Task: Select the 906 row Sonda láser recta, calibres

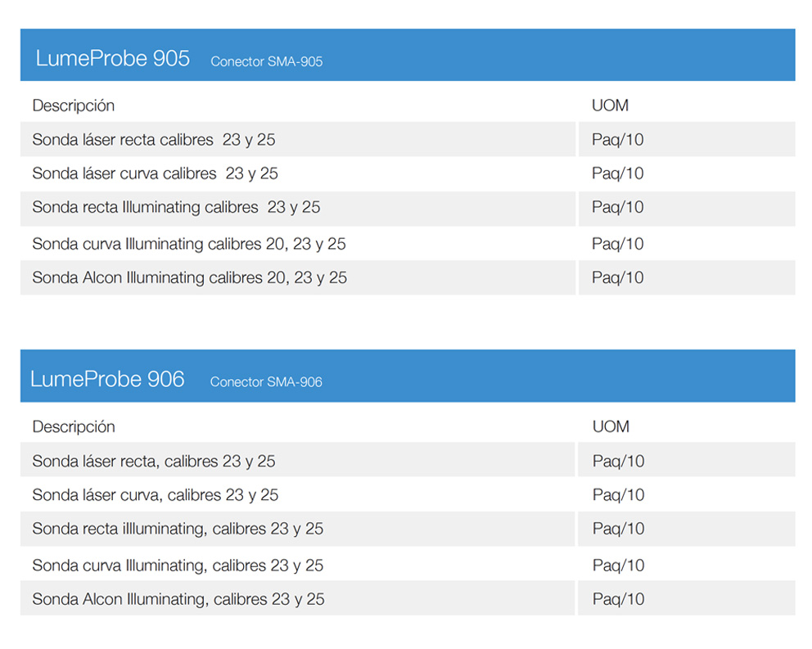Action: tap(154, 462)
